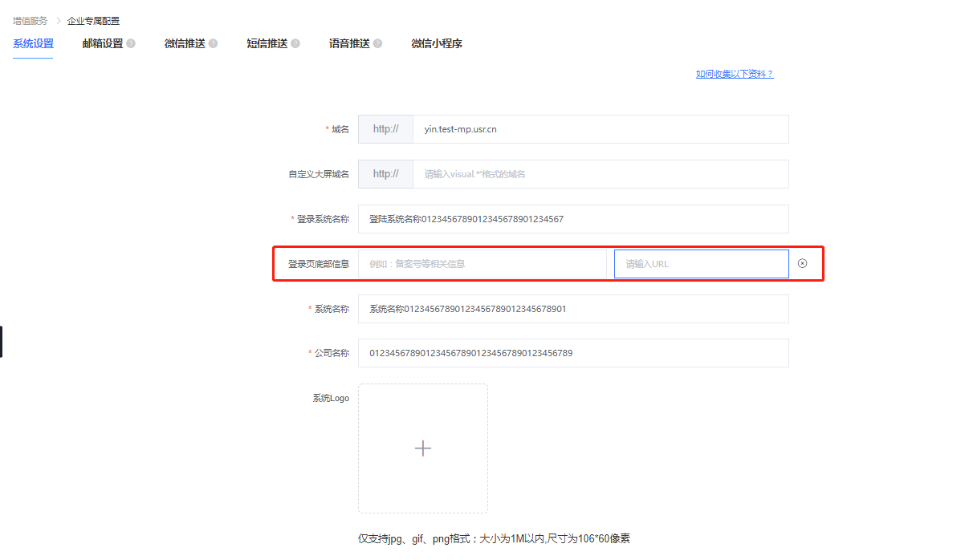Screen dimensions: 965x560
Task: Switch to the 微信推送 tab
Action: tap(185, 43)
